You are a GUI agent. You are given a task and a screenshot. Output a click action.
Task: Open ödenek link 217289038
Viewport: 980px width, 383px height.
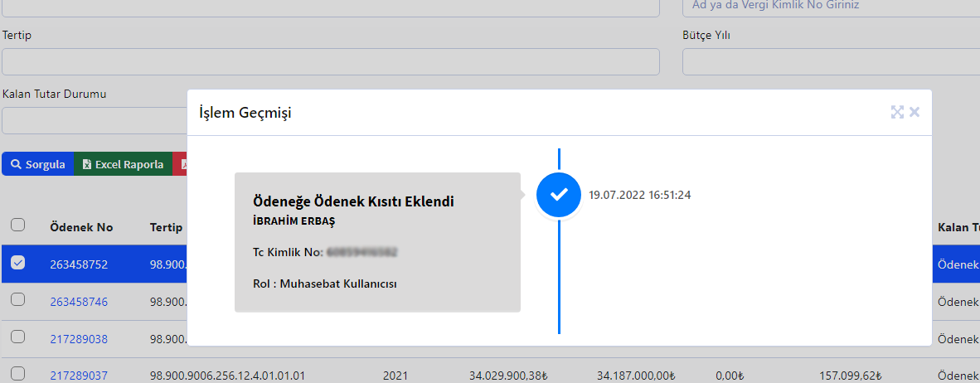(79, 339)
